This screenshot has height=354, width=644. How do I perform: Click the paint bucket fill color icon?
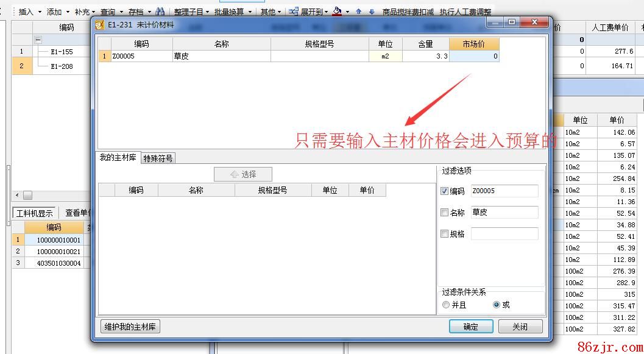[337, 12]
